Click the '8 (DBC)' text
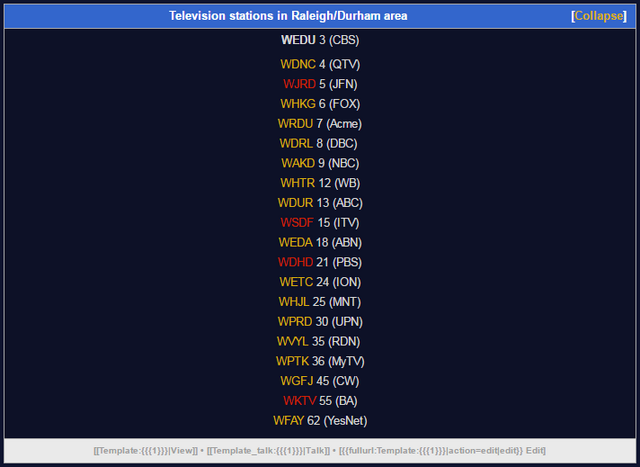 337,144
